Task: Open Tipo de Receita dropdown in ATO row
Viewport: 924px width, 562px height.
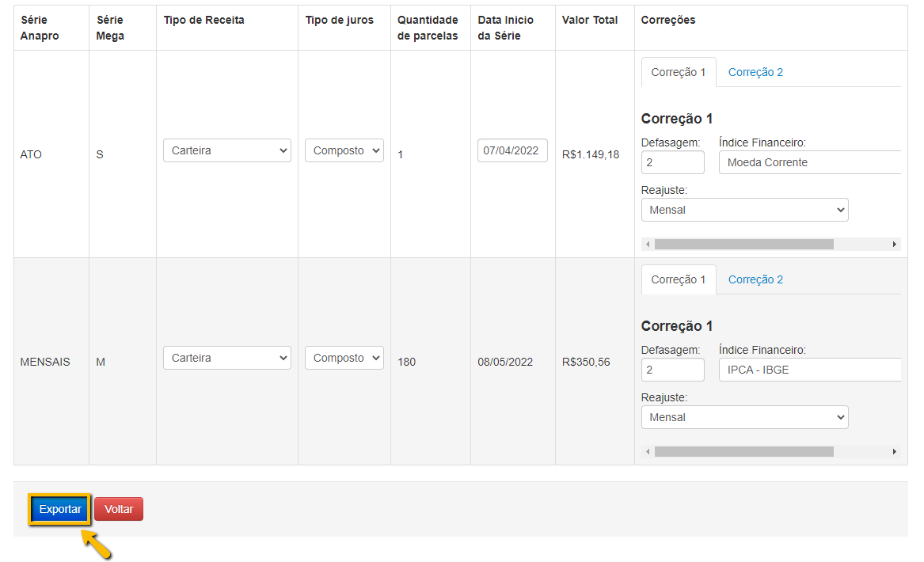Action: coord(226,150)
